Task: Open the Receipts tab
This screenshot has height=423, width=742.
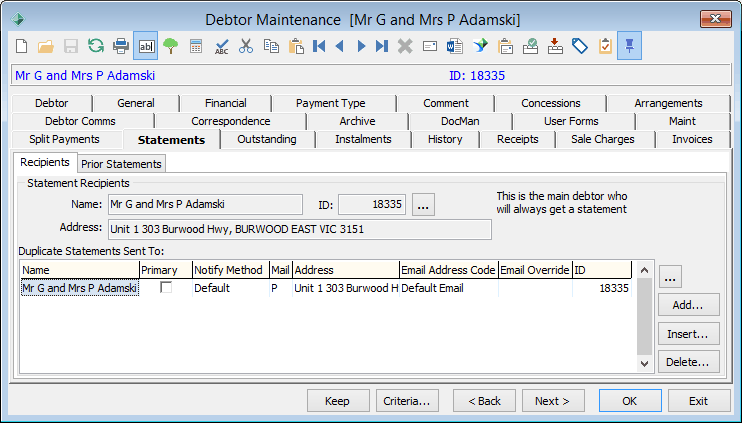Action: (518, 140)
